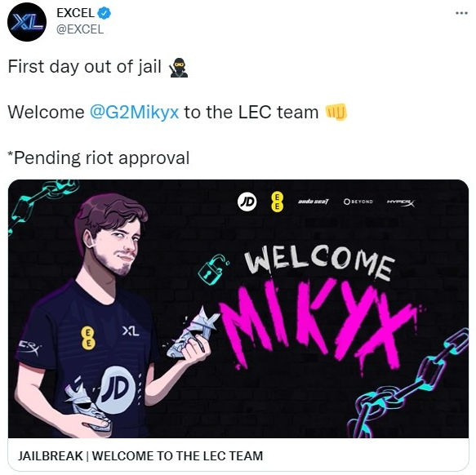
Task: Open the tweet's three-dot more menu
Action: 461,13
